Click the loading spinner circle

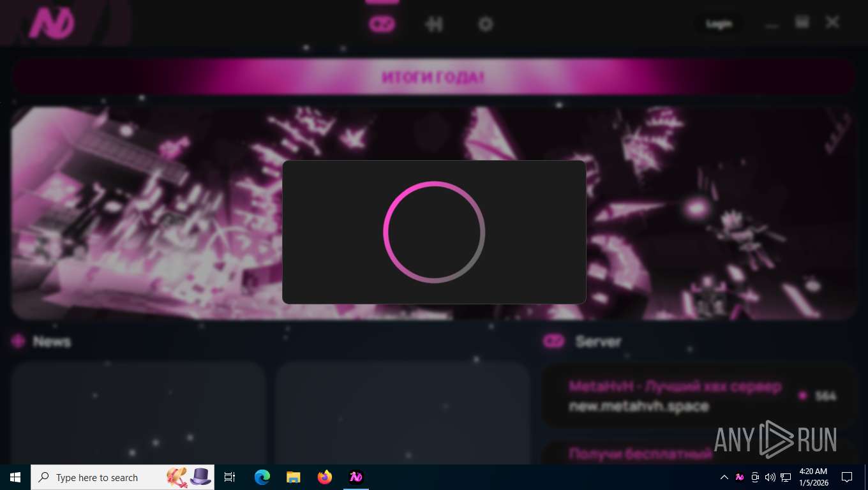pos(434,232)
